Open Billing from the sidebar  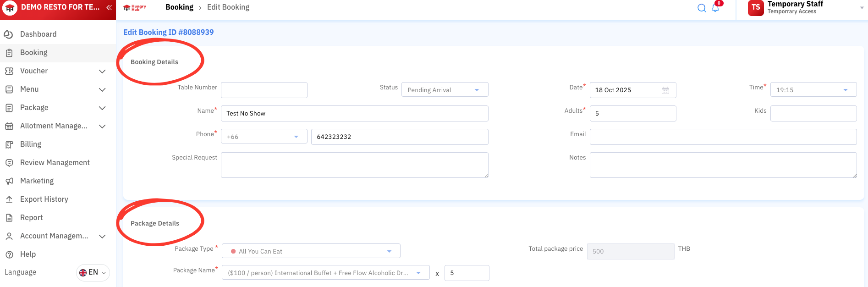[58, 144]
